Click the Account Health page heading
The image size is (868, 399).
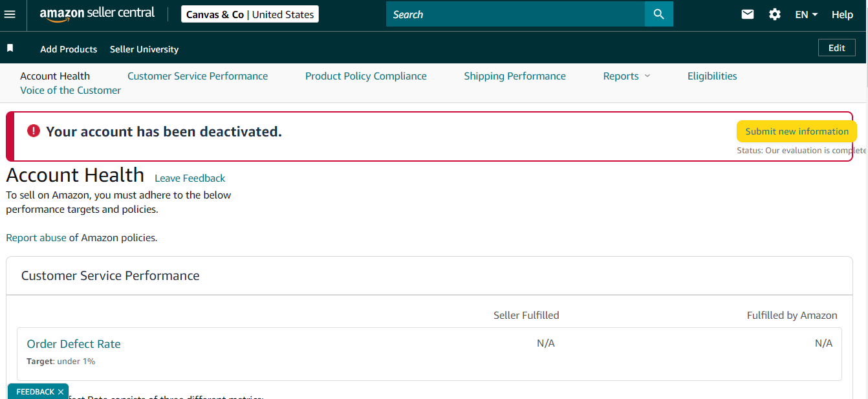pos(75,175)
